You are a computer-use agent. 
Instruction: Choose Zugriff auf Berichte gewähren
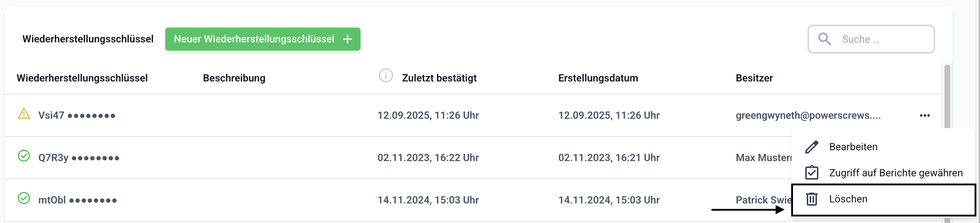896,173
